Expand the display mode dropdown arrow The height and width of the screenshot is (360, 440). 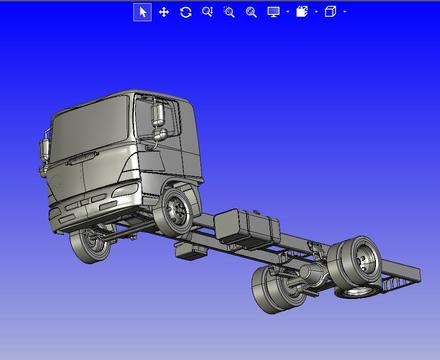(x=288, y=12)
